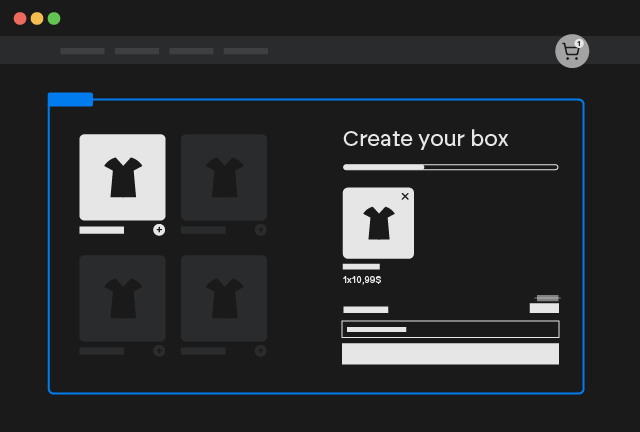640x432 pixels.
Task: Click the plus icon under the bottom-right t-shirt
Action: (x=260, y=351)
